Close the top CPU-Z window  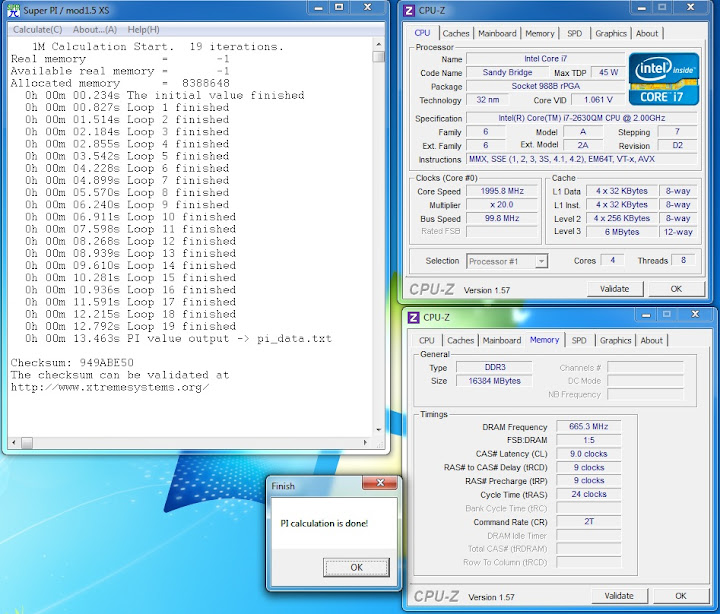tap(690, 7)
